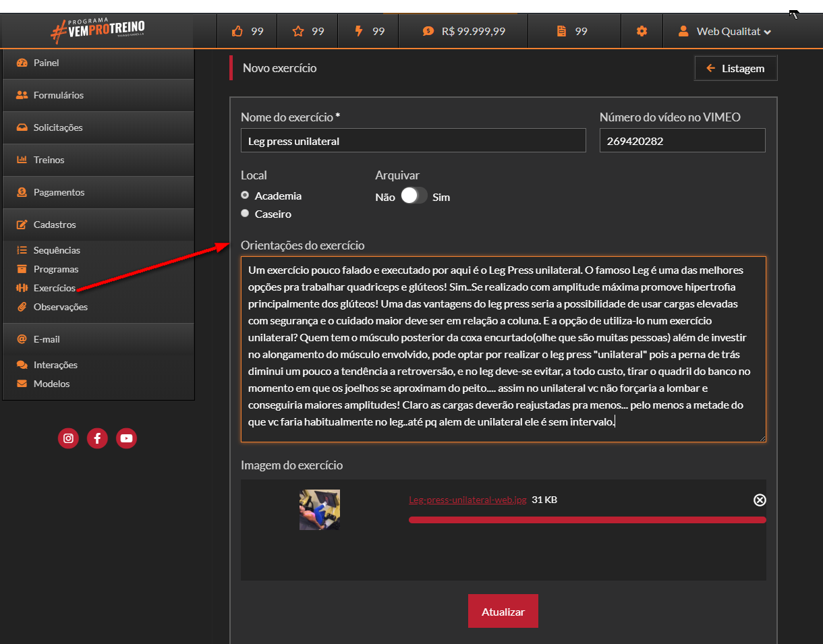
Task: Click the Interações chat bubbles icon
Action: click(22, 365)
